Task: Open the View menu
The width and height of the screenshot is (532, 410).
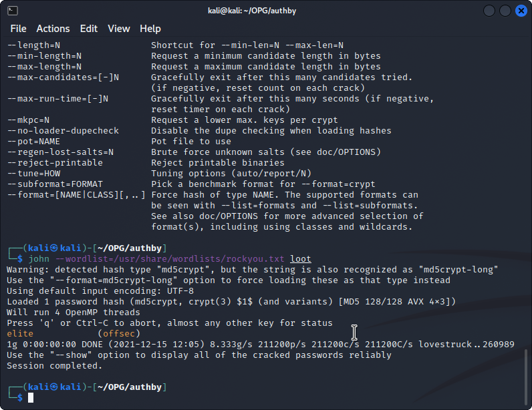Action: click(x=118, y=29)
